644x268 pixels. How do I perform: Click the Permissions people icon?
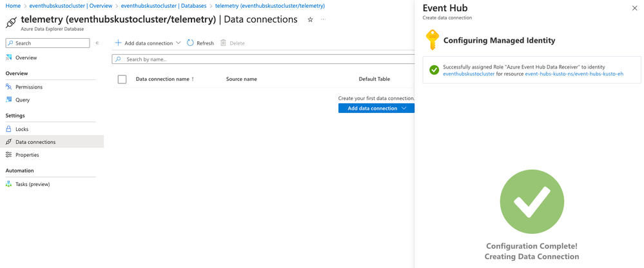tap(8, 87)
